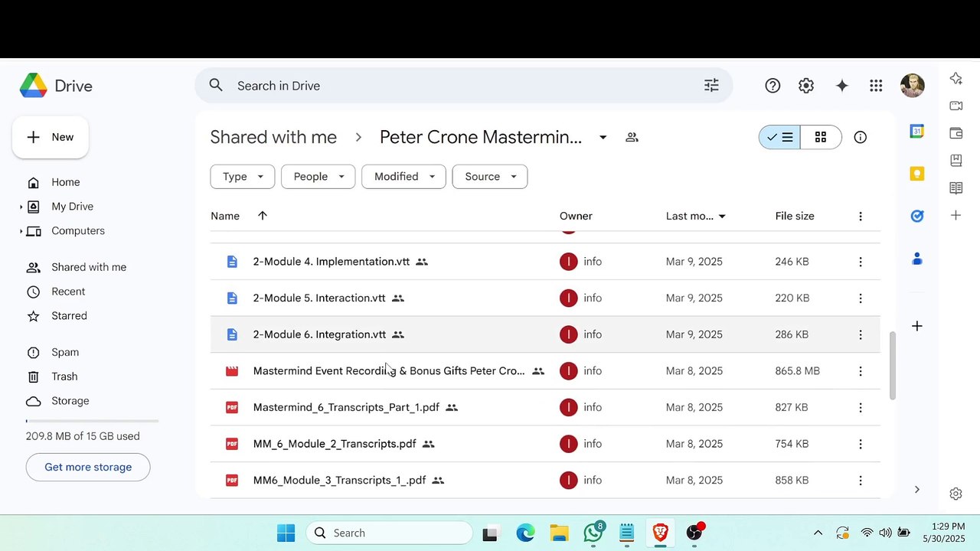This screenshot has width=980, height=551.
Task: Click Get more storage button
Action: (x=88, y=467)
